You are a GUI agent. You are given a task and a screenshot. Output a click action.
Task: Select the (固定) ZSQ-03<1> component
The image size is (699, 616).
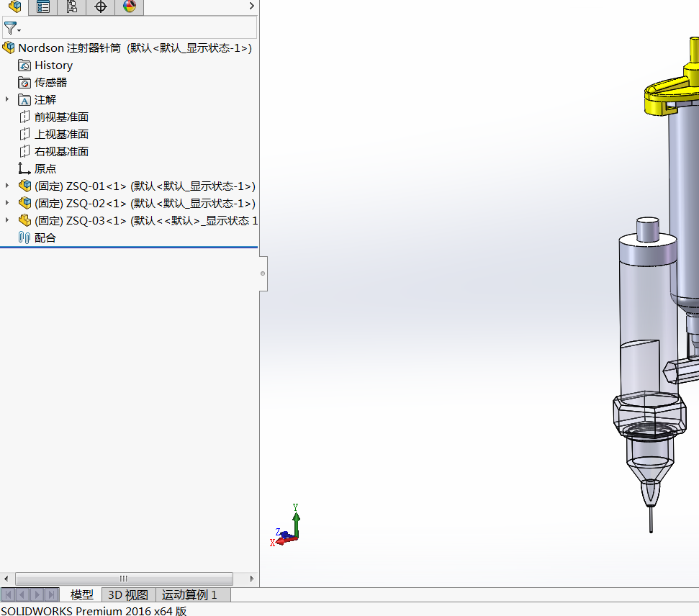coord(146,221)
